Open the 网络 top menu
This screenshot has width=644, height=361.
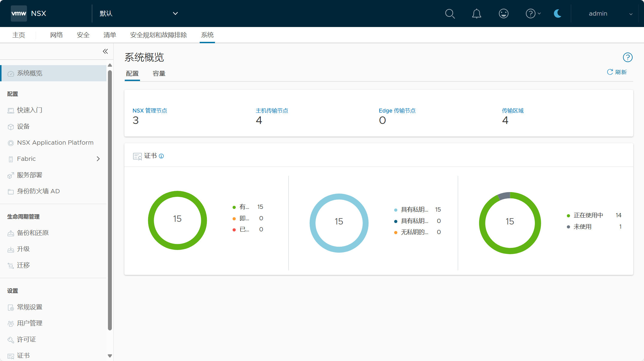coord(56,35)
